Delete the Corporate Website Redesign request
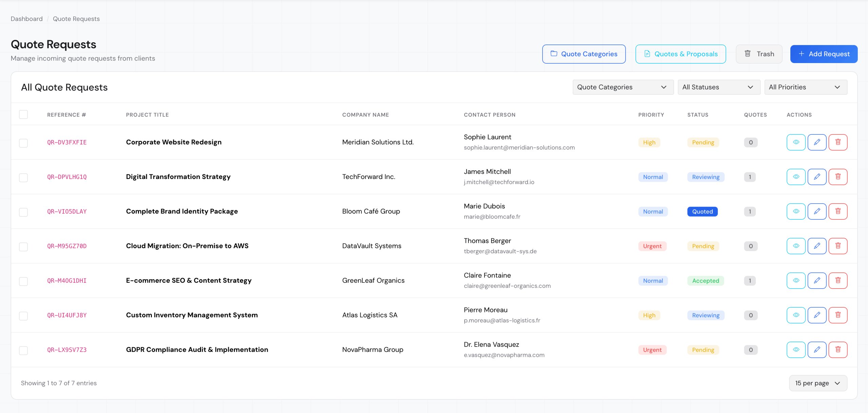868x413 pixels. coord(837,142)
